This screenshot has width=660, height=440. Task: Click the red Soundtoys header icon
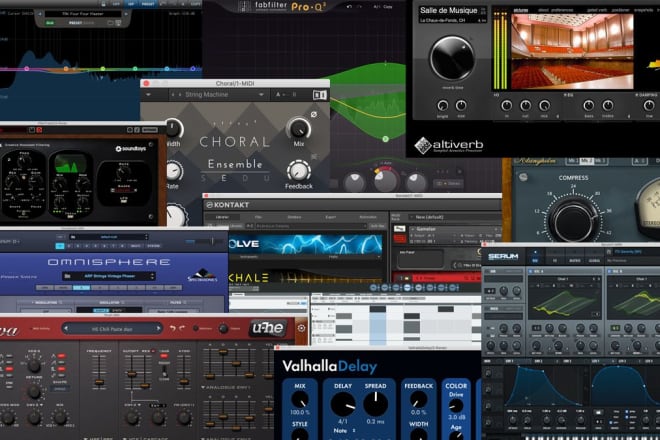(x=40, y=130)
